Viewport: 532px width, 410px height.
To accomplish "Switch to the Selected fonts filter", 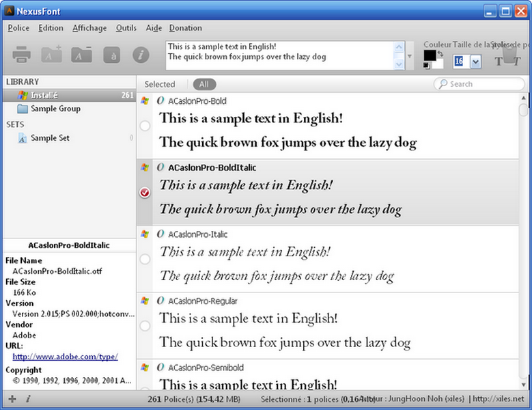I will coord(160,84).
